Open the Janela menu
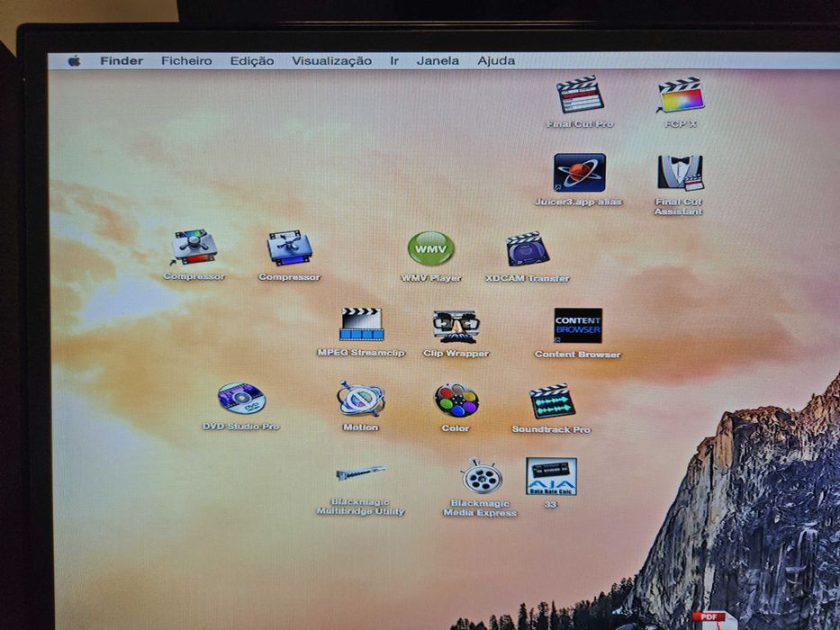Viewport: 840px width, 630px height. pos(438,61)
